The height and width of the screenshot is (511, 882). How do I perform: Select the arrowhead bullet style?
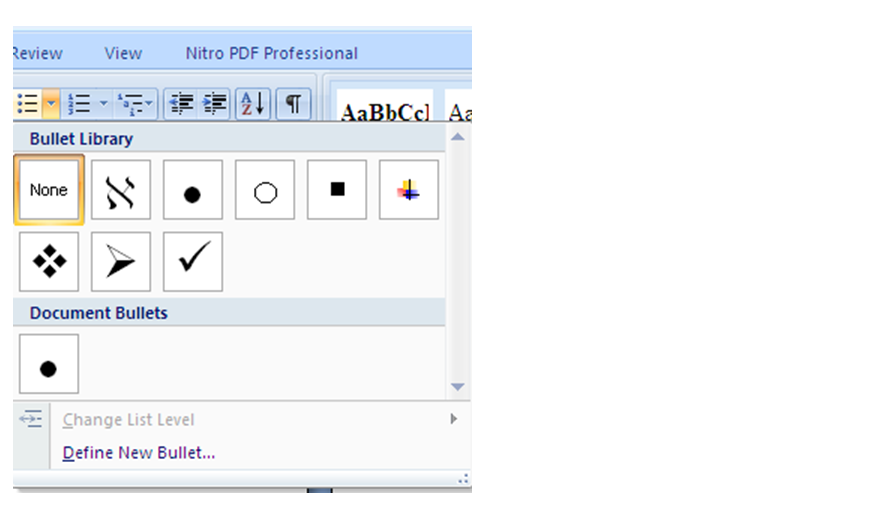(x=121, y=262)
